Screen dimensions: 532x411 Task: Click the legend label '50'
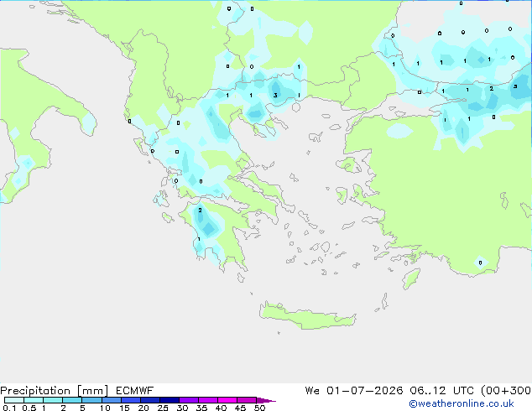tap(260, 408)
